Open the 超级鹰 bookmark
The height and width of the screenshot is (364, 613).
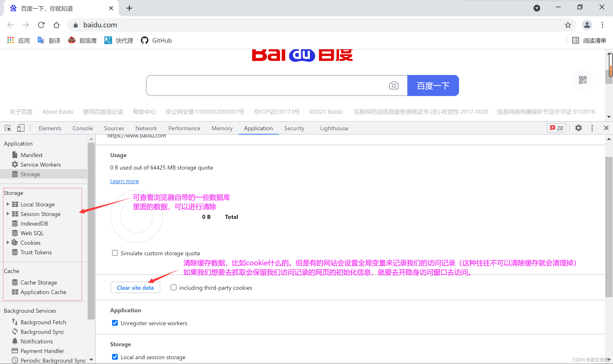click(82, 40)
